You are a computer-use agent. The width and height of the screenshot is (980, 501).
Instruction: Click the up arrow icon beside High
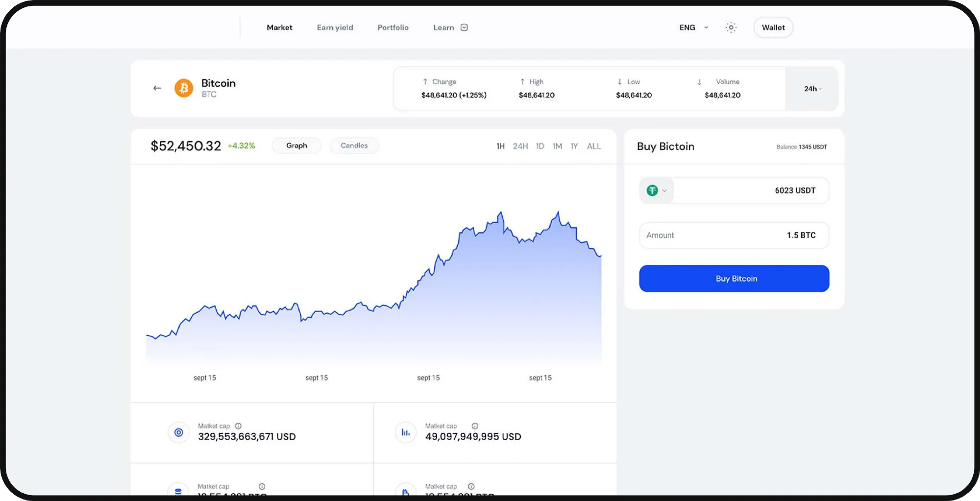pos(522,82)
